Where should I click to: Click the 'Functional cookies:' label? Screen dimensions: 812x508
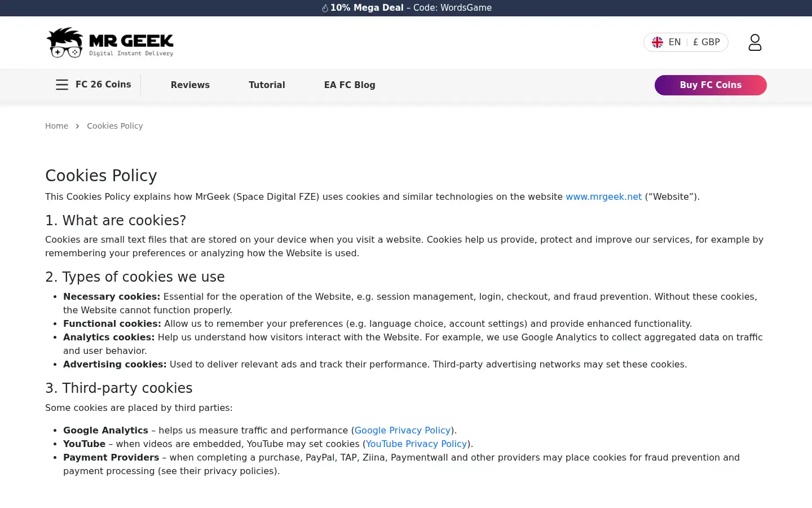(112, 323)
